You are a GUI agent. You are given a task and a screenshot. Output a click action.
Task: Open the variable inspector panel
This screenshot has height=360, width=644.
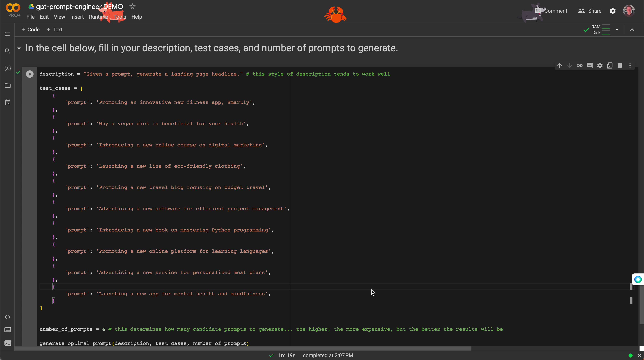7,68
